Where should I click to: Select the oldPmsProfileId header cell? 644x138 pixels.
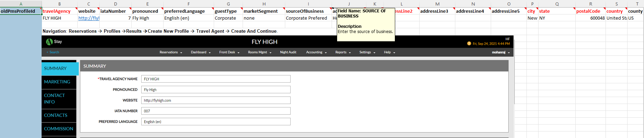point(21,11)
